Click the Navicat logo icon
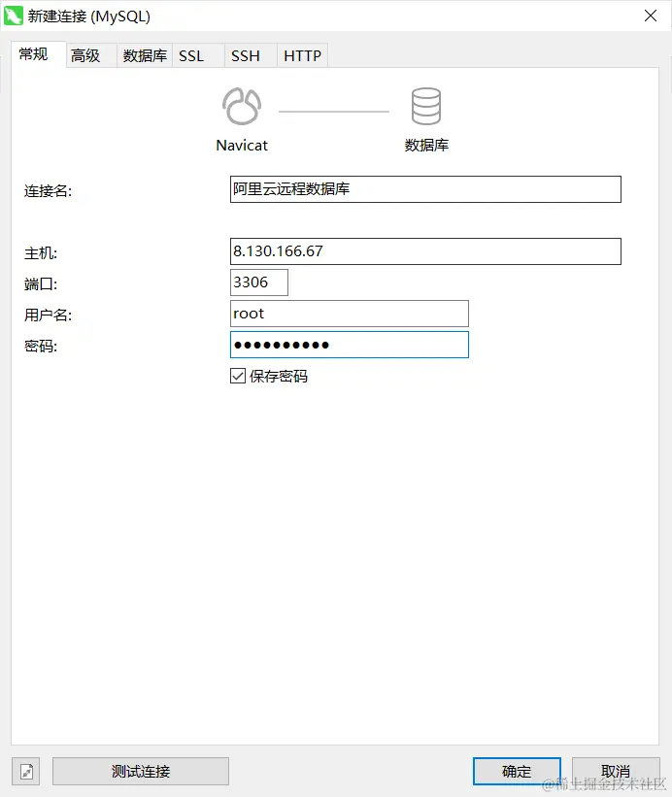Image resolution: width=672 pixels, height=797 pixels. (x=242, y=106)
